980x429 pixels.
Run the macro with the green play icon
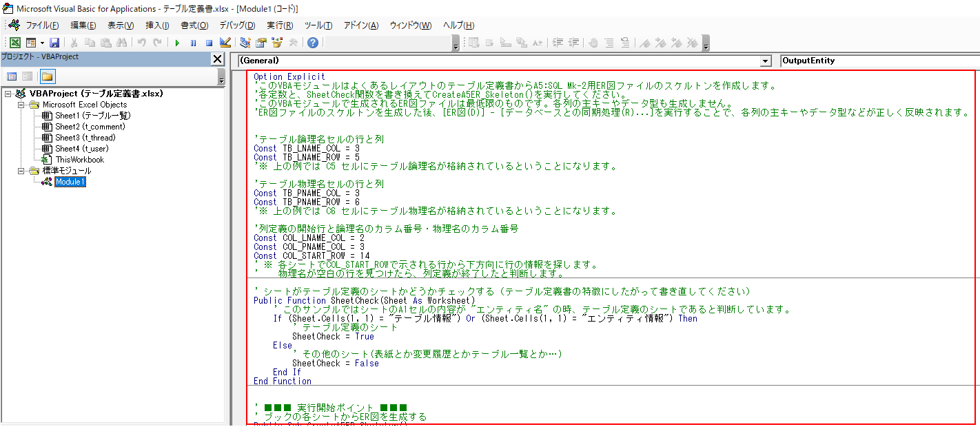coord(177,43)
